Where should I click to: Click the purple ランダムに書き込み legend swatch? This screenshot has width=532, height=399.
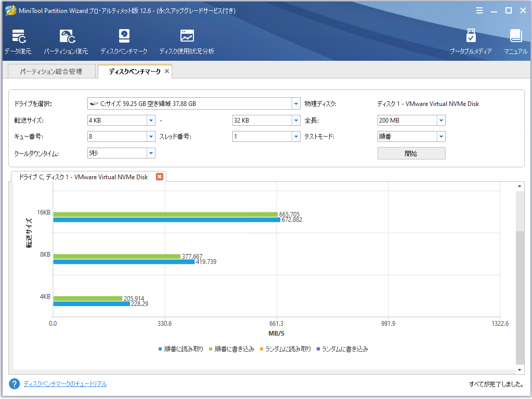pyautogui.click(x=318, y=349)
